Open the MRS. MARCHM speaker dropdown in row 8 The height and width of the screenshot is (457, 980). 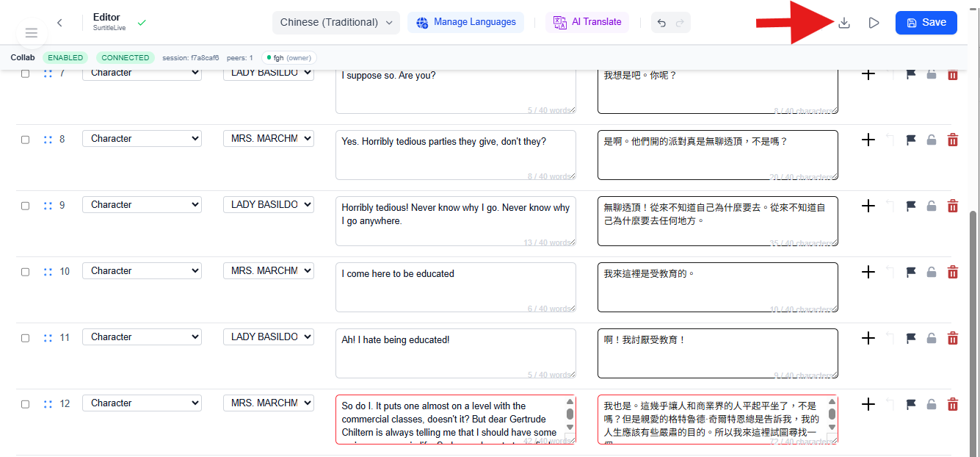268,138
